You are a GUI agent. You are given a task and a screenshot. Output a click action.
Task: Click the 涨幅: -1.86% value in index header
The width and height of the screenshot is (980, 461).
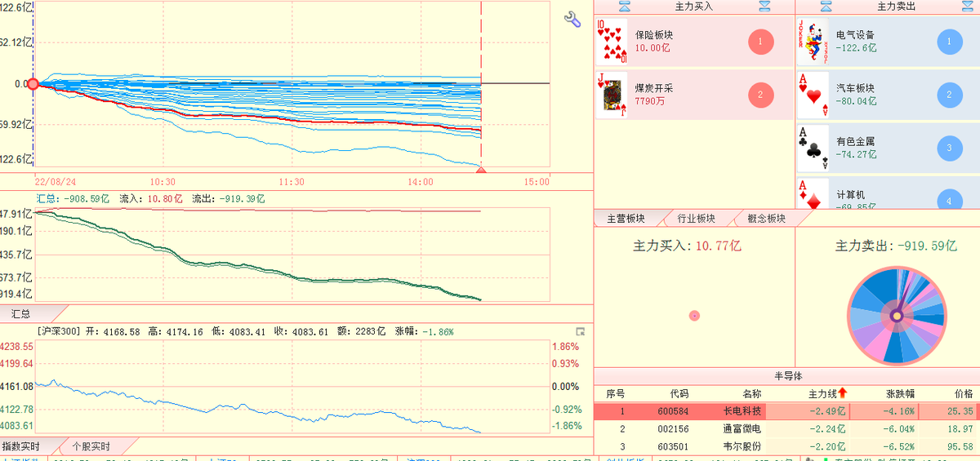[425, 332]
